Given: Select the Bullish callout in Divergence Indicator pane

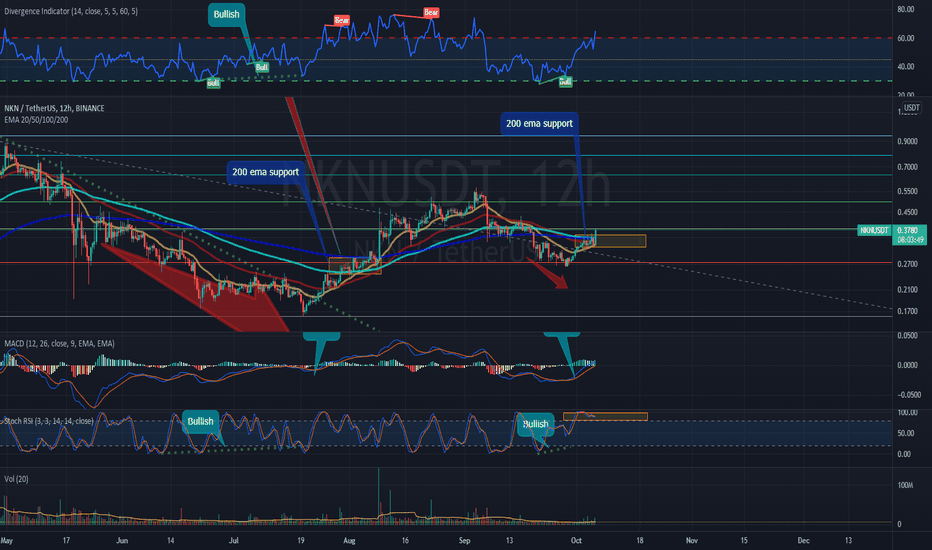Looking at the screenshot, I should [226, 14].
